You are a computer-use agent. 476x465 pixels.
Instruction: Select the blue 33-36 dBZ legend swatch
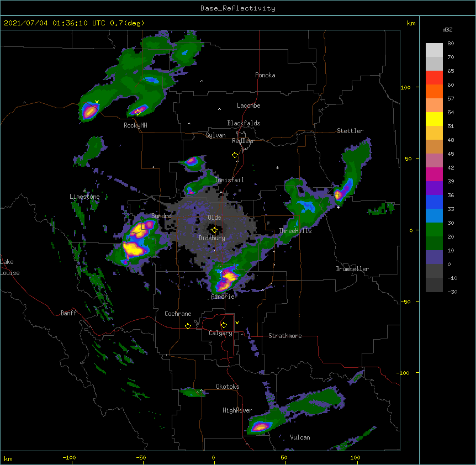434,202
